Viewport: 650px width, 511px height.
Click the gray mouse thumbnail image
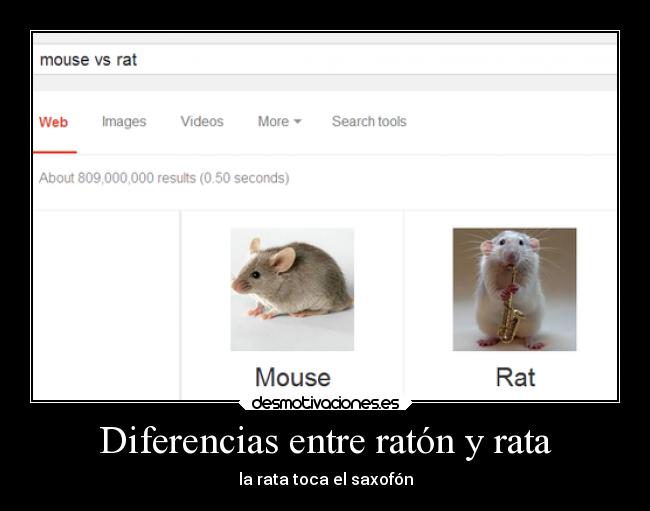(x=292, y=289)
